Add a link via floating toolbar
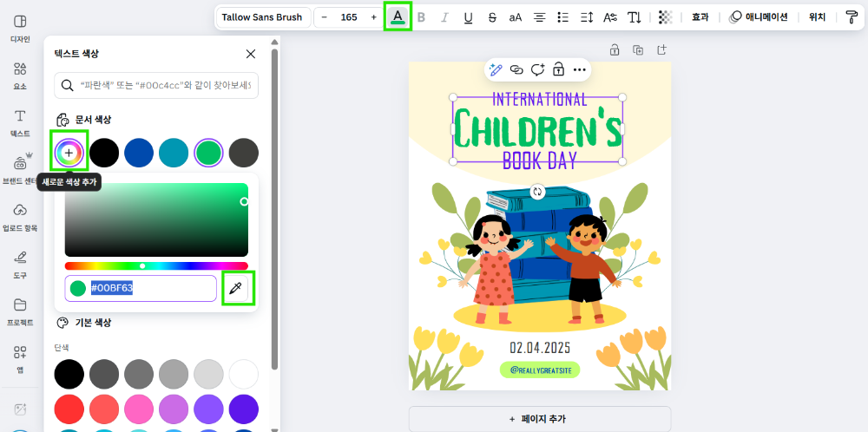The height and width of the screenshot is (432, 868). pos(516,69)
